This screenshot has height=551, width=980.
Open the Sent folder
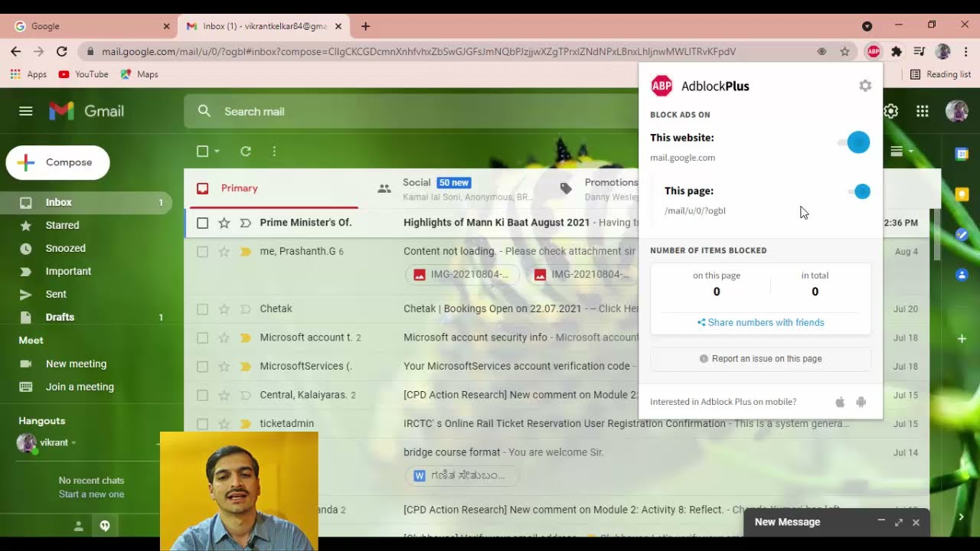[56, 294]
